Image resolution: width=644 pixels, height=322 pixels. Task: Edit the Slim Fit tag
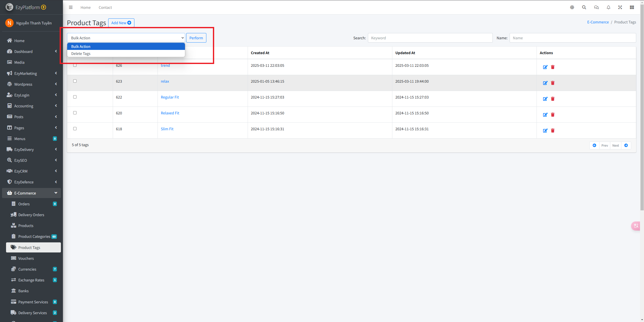tap(545, 131)
